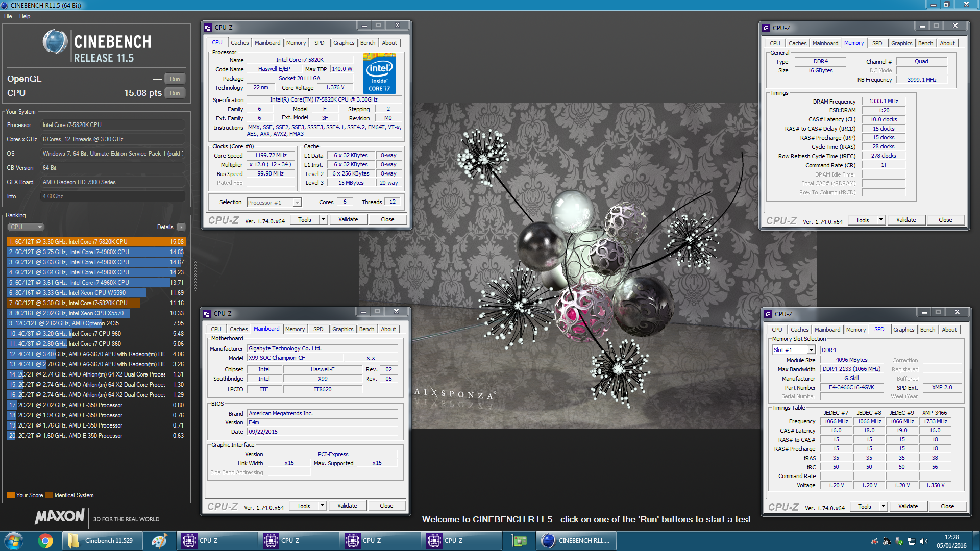The height and width of the screenshot is (551, 980).
Task: Select ranking row i7-4960X at 3.75 GHz
Action: pyautogui.click(x=96, y=252)
